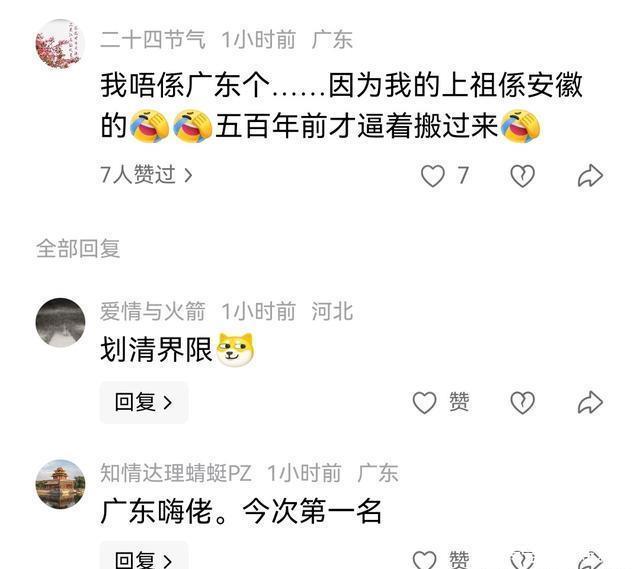The height and width of the screenshot is (569, 640).
Task: Like the 广东嗨佬 reply
Action: [424, 559]
